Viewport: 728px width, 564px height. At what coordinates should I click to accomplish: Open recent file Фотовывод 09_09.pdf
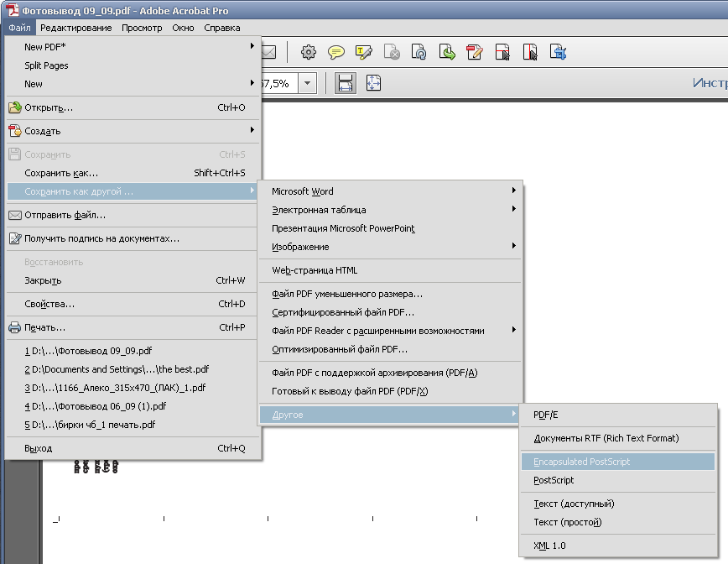point(133,351)
